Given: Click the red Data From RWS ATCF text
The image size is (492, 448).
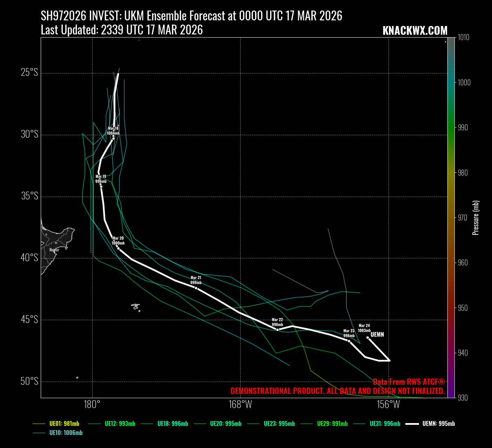Looking at the screenshot, I should tap(409, 382).
